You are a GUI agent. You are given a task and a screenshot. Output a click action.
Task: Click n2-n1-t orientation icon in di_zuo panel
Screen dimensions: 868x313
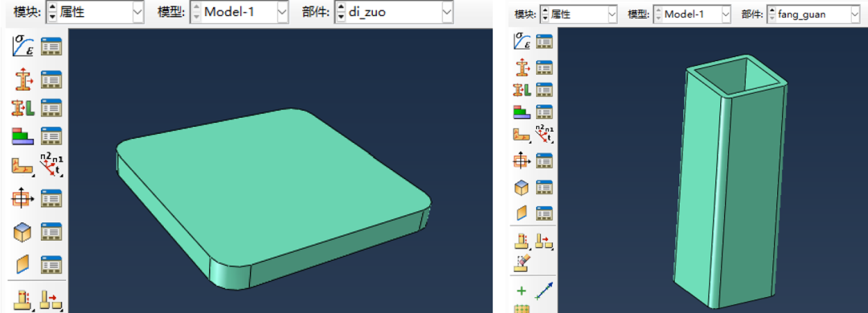click(51, 165)
